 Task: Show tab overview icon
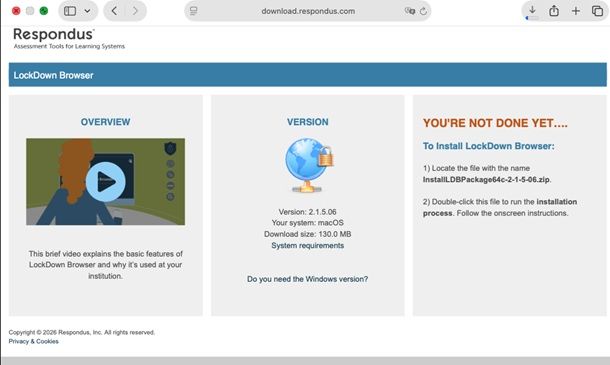[x=597, y=11]
